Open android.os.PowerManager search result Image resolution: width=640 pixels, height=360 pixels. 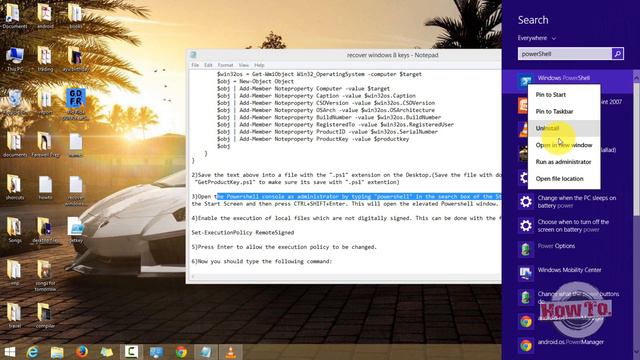pyautogui.click(x=570, y=342)
